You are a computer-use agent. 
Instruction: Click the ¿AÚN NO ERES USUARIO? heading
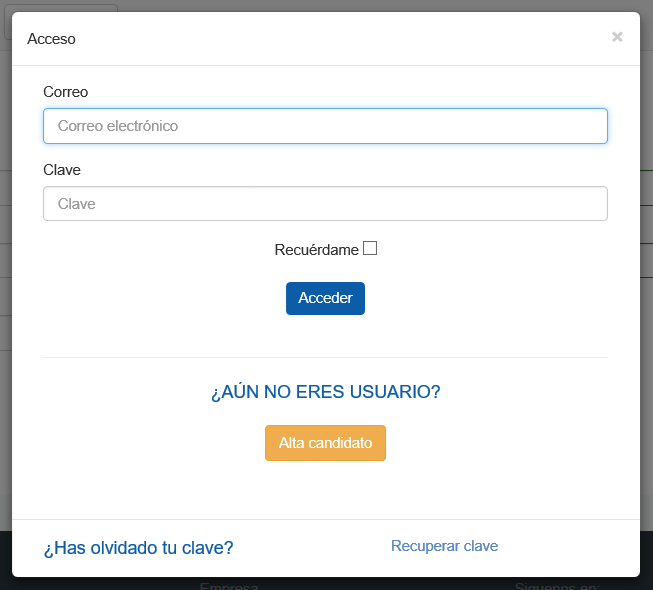coord(325,392)
